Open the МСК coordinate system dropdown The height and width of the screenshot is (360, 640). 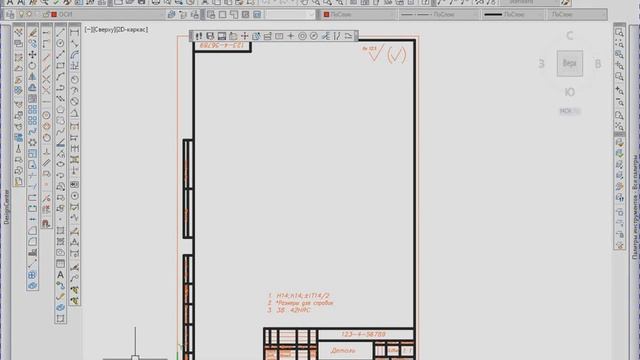click(x=569, y=111)
